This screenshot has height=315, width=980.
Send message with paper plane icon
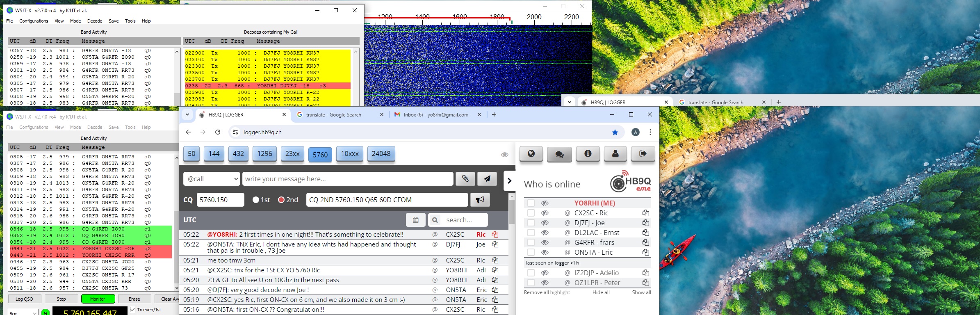tap(487, 179)
